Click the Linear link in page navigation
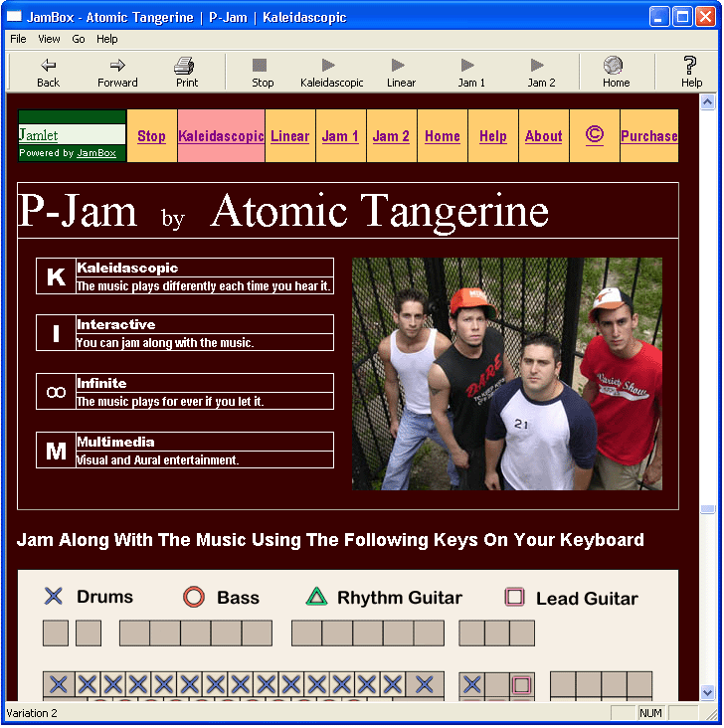The image size is (724, 728). click(289, 136)
